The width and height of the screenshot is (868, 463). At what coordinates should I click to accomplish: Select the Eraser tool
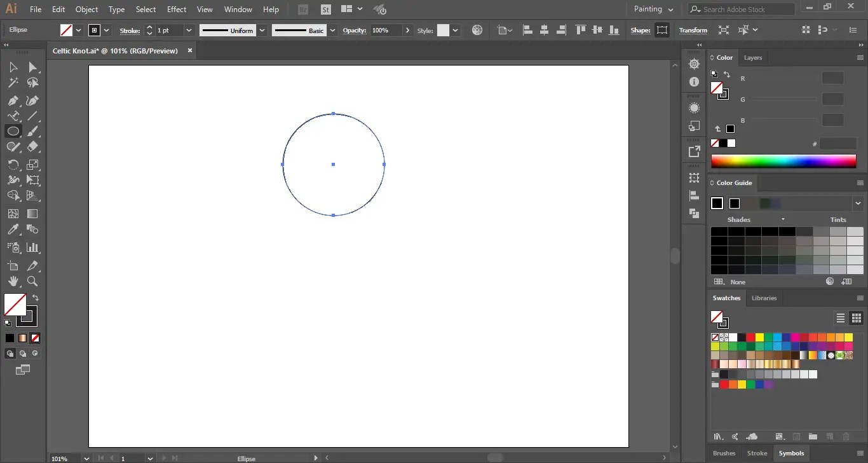[32, 146]
